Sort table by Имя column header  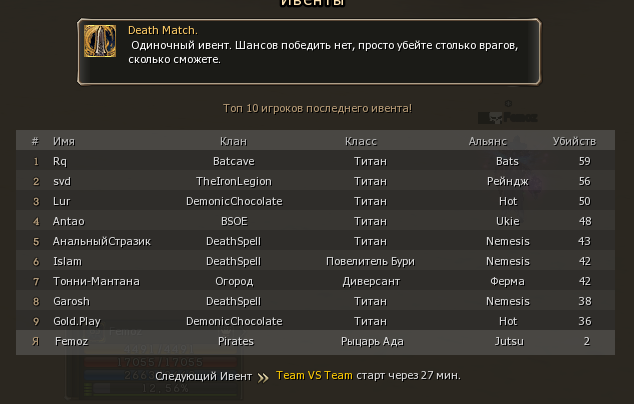tap(64, 141)
